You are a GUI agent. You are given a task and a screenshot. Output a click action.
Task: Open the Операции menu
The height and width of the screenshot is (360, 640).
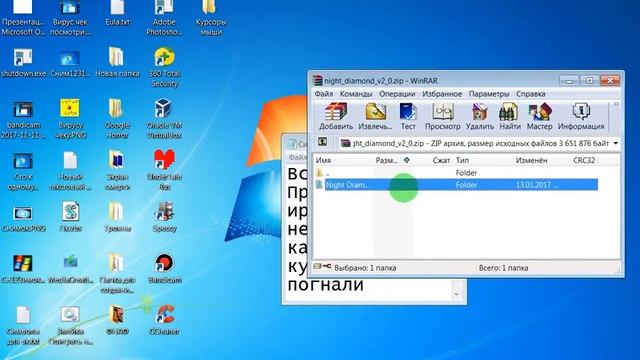[397, 94]
